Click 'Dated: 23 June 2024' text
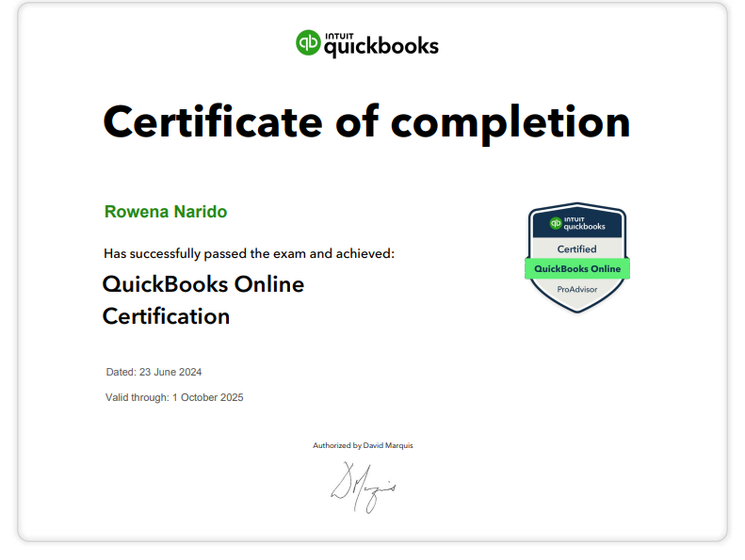 click(x=154, y=372)
